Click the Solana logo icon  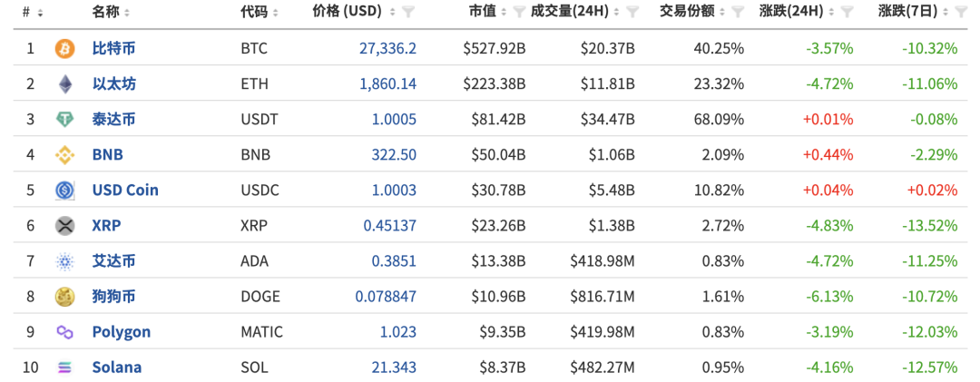[x=64, y=367]
